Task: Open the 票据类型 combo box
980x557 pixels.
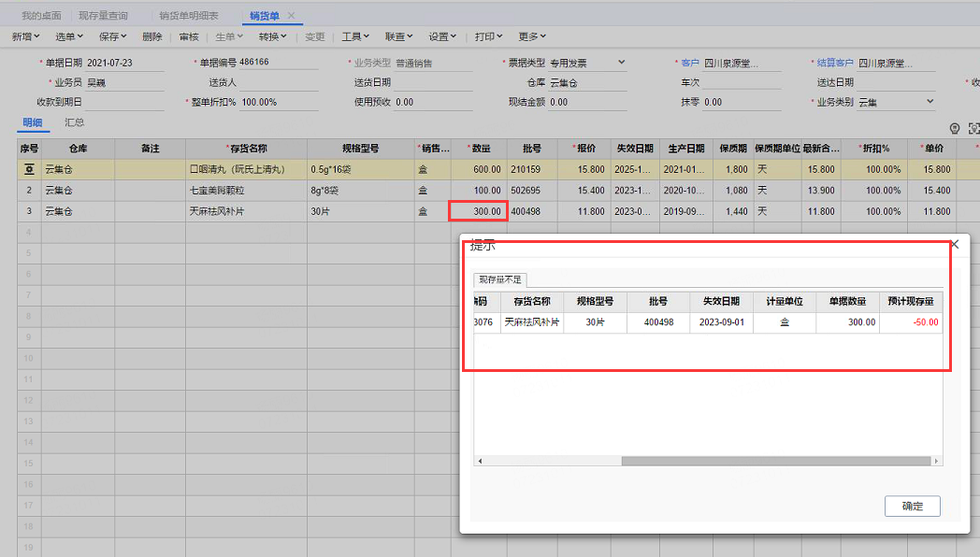Action: click(x=587, y=63)
